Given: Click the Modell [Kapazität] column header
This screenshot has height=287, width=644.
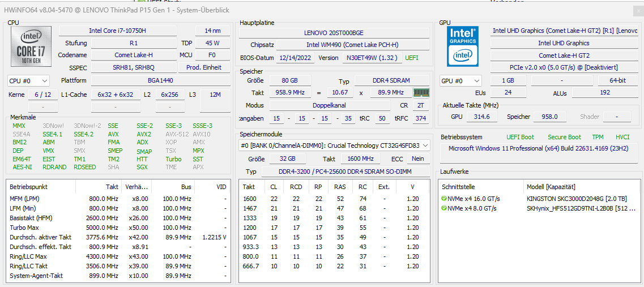Looking at the screenshot, I should [582, 187].
